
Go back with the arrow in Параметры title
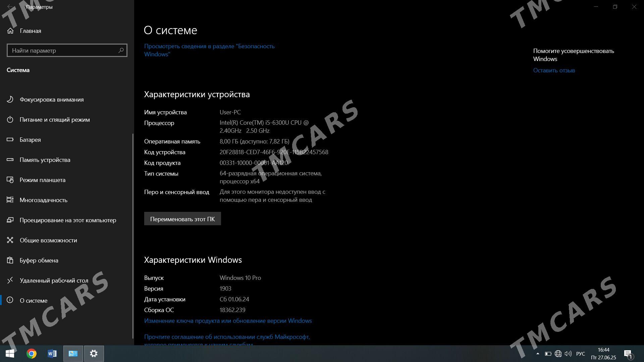(x=10, y=7)
